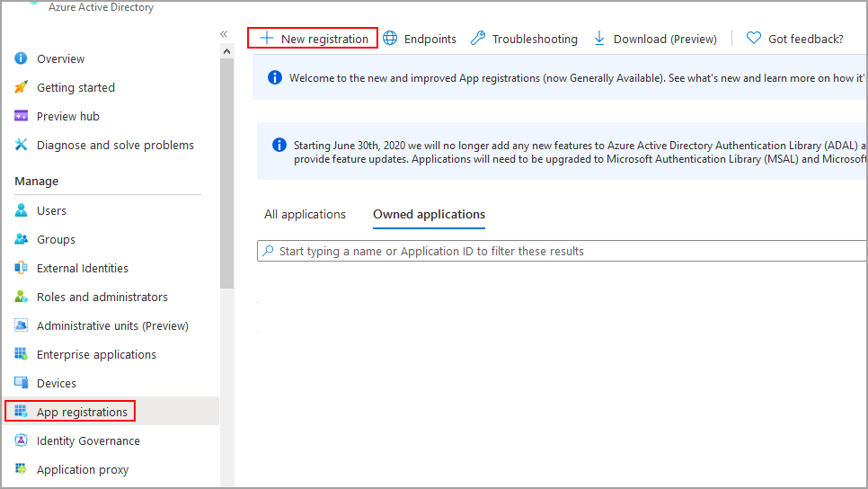The image size is (868, 489).
Task: Click Download (Preview) in toolbar
Action: click(655, 39)
